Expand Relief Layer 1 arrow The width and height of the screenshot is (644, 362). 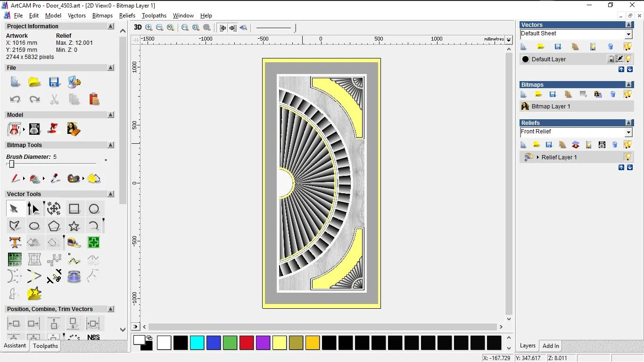click(x=537, y=157)
